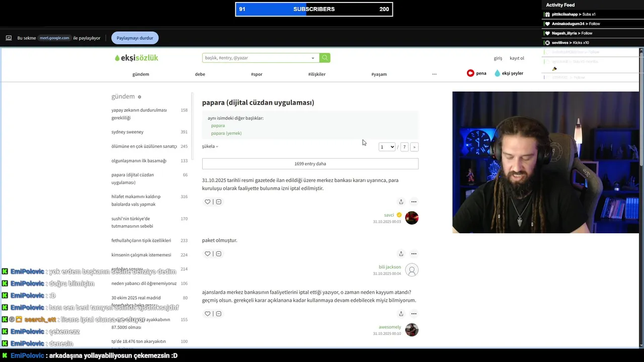Click bili jackson's default avatar
Screen dimensions: 644x362
[x=412, y=270]
